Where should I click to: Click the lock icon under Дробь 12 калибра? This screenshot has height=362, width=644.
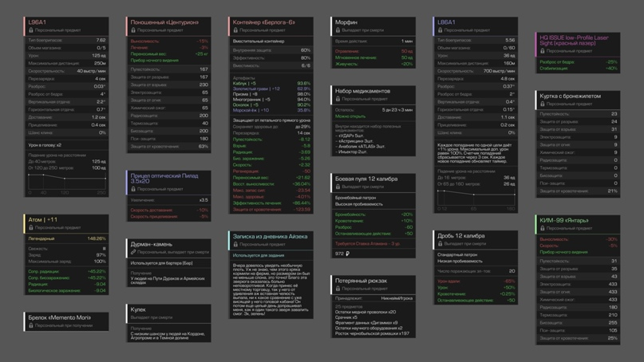point(440,244)
